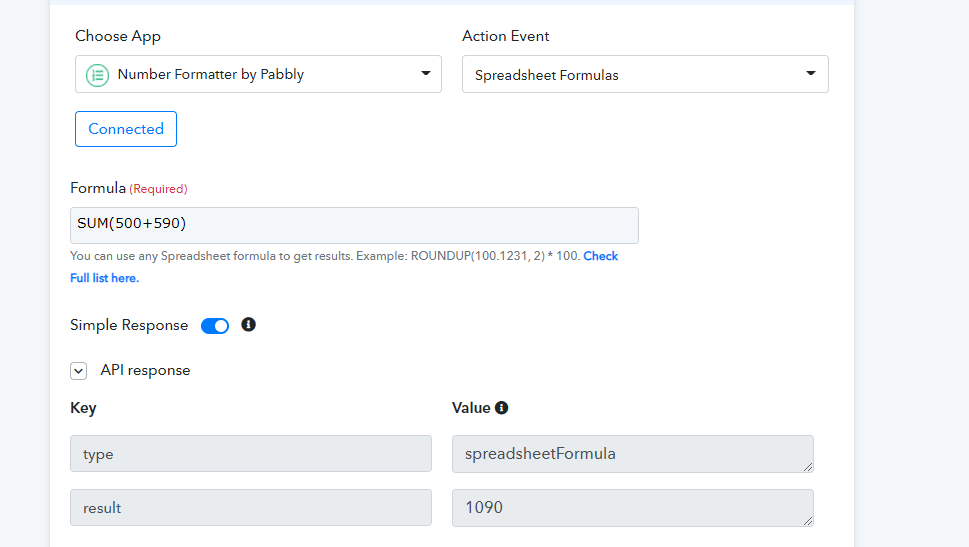Open the Action Event dropdown
The image size is (969, 547).
click(645, 74)
